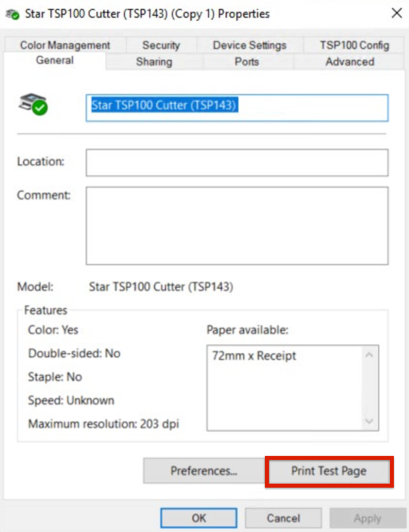
Task: Go to the Ports tab
Action: coord(247,62)
